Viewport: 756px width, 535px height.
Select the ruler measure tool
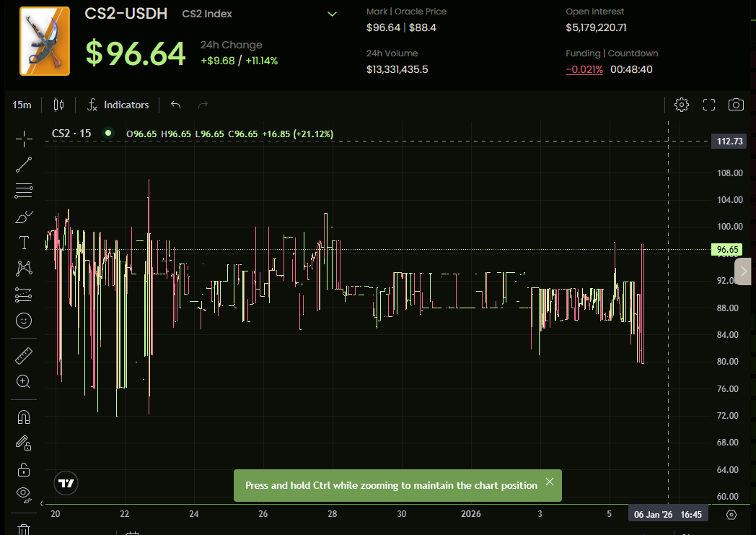click(x=24, y=355)
